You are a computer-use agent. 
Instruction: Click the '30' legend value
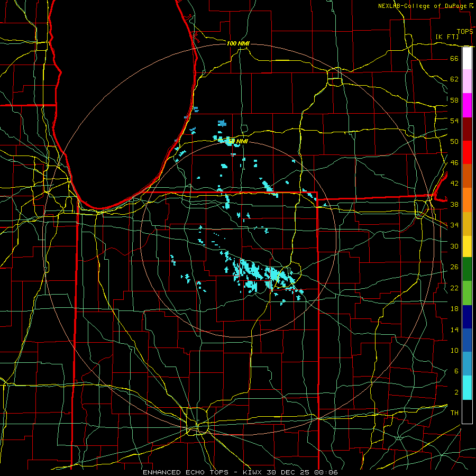(454, 246)
